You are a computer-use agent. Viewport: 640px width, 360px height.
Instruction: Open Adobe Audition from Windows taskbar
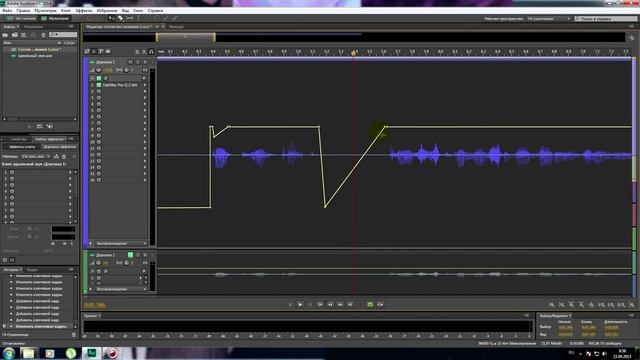[x=91, y=353]
